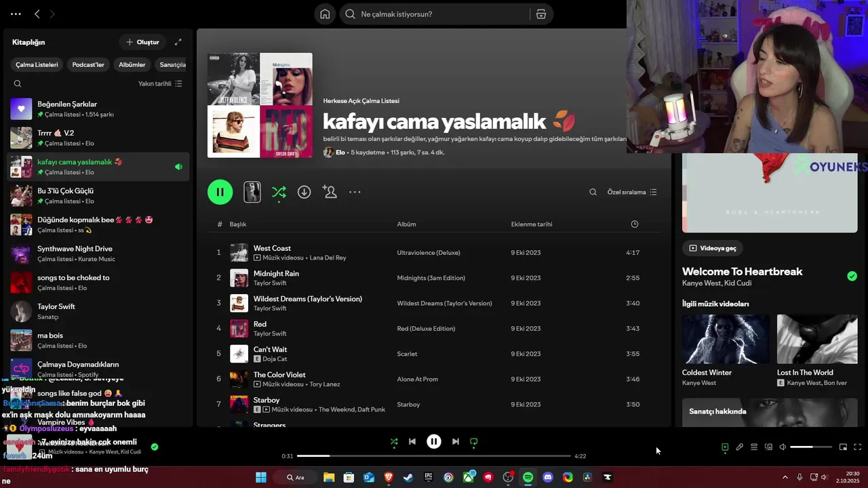Viewport: 868px width, 488px height.
Task: Click the Oluştur button
Action: click(x=142, y=42)
